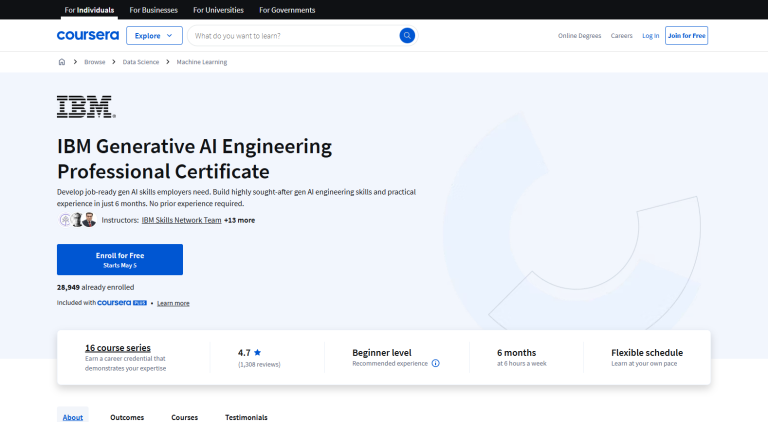Switch to the About tab
This screenshot has height=422, width=768.
72,417
